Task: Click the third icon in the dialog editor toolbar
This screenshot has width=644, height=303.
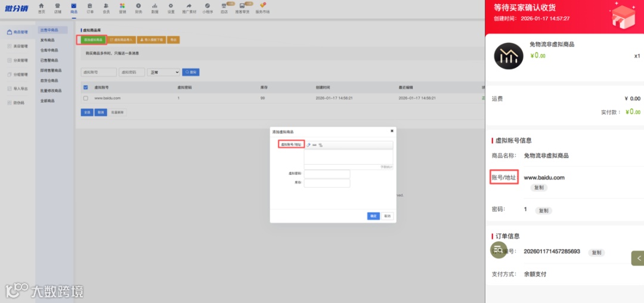Action: click(320, 145)
